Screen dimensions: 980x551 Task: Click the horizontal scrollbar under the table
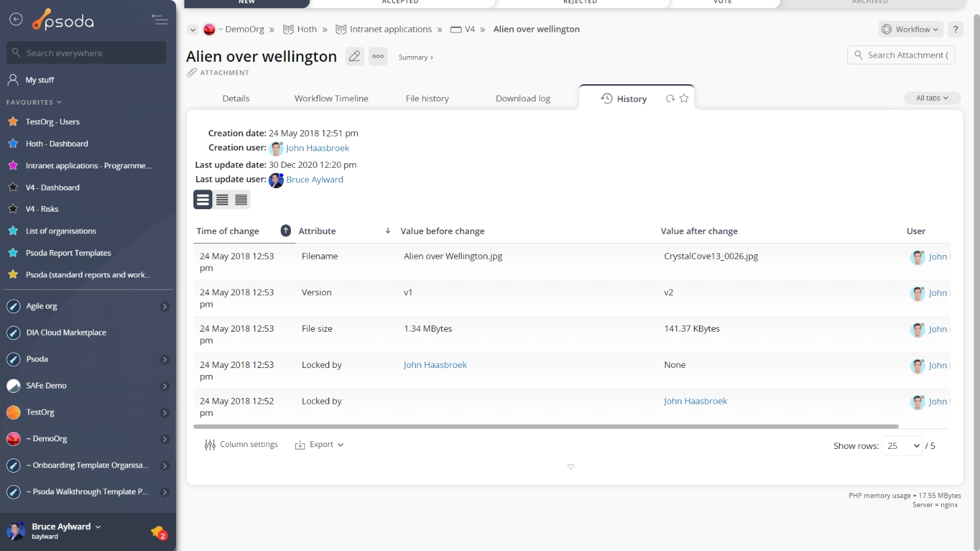tap(546, 427)
